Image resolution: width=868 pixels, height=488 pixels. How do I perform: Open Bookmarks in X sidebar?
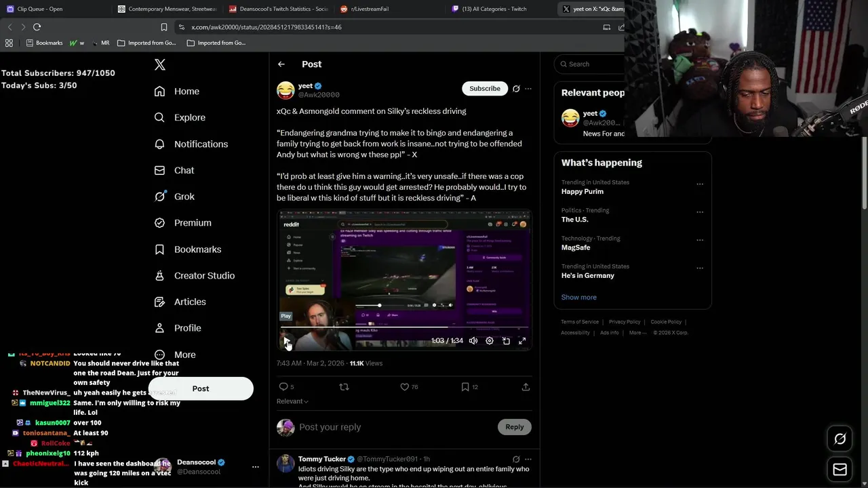click(188, 249)
